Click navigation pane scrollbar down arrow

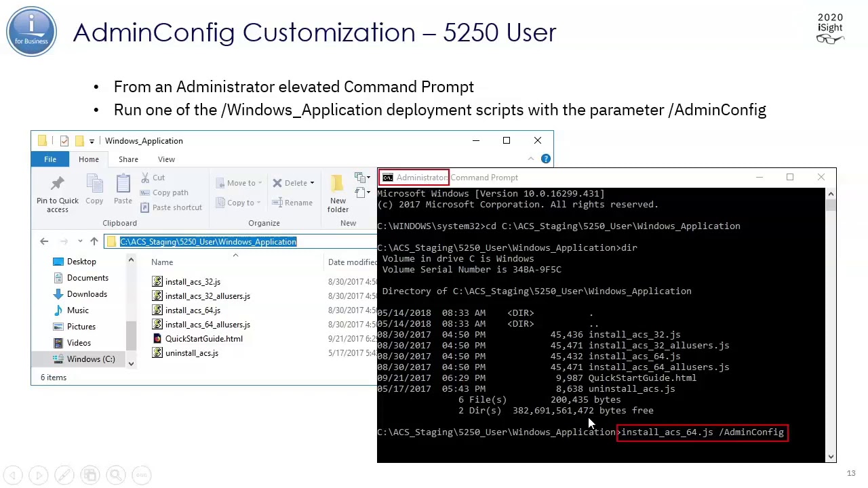(131, 364)
